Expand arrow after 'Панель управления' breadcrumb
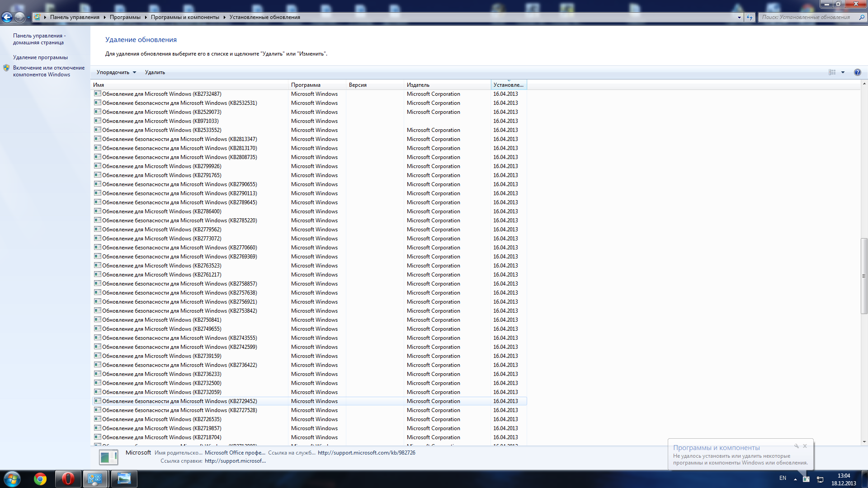 [104, 17]
